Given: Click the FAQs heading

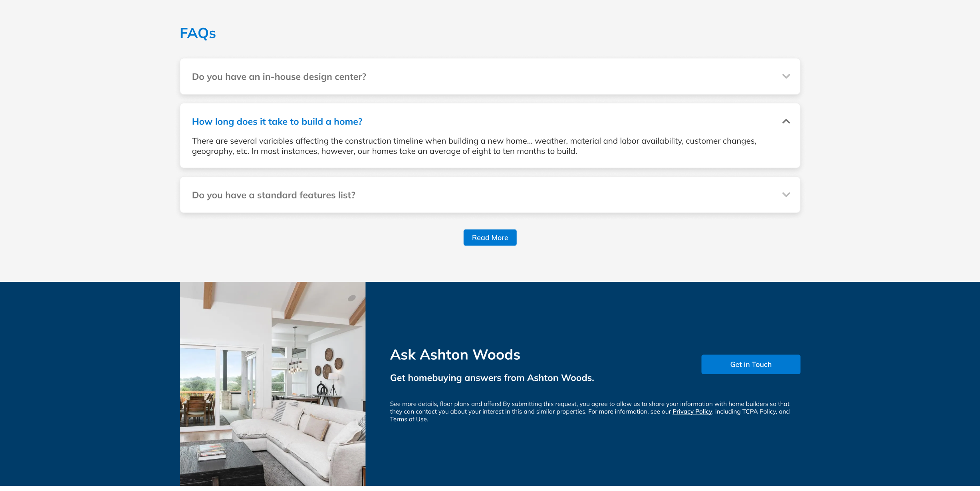Looking at the screenshot, I should click(x=198, y=33).
